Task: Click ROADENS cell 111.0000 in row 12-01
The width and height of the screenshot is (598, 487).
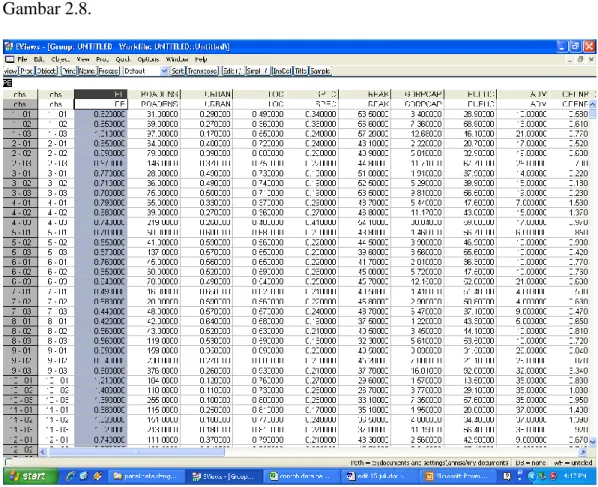Action: coord(154,440)
